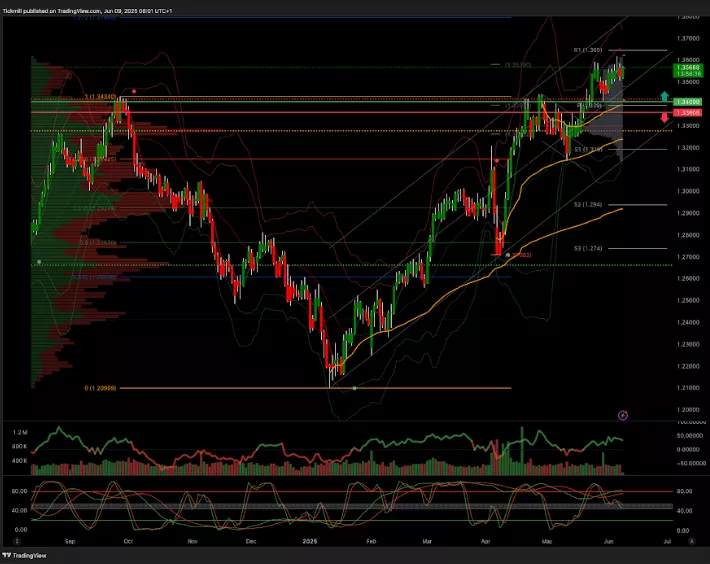Click the 1.2 M volume scale label
The height and width of the screenshot is (564, 710).
(20, 433)
